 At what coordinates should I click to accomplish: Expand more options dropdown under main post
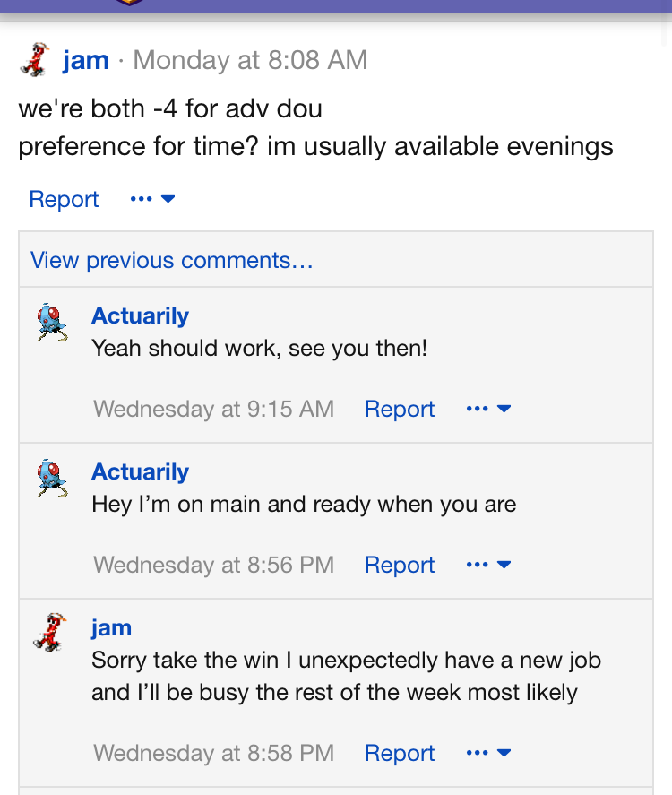click(152, 199)
